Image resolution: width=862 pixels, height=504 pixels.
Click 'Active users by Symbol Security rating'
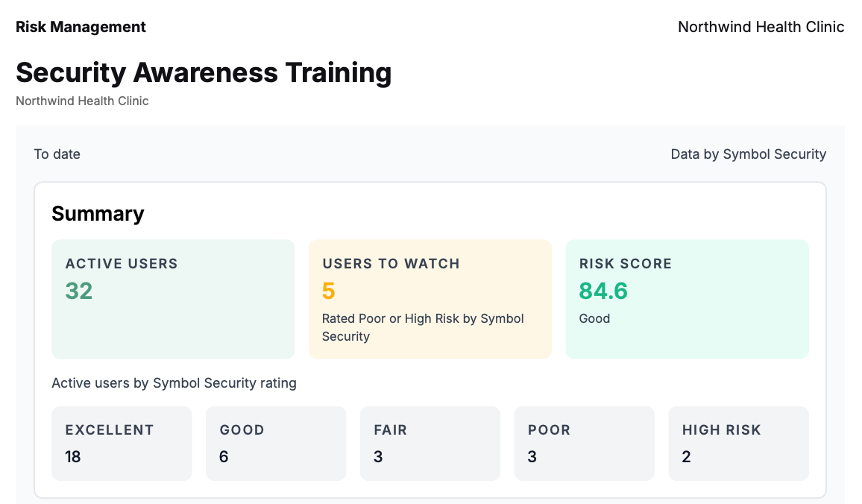click(x=174, y=383)
